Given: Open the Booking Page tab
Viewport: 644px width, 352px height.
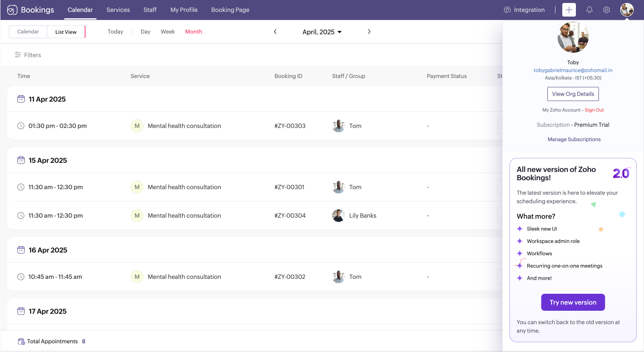Looking at the screenshot, I should coord(230,10).
